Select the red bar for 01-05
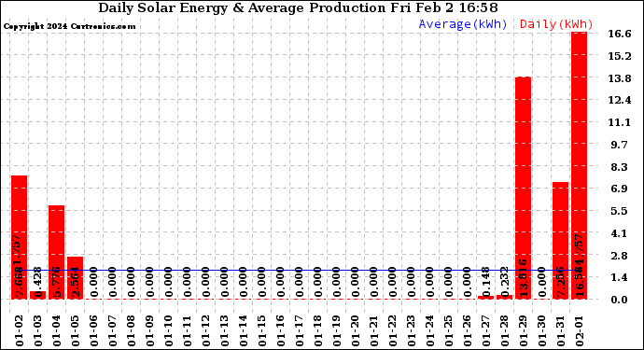Viewport: 644px width, 350px height. [x=76, y=278]
